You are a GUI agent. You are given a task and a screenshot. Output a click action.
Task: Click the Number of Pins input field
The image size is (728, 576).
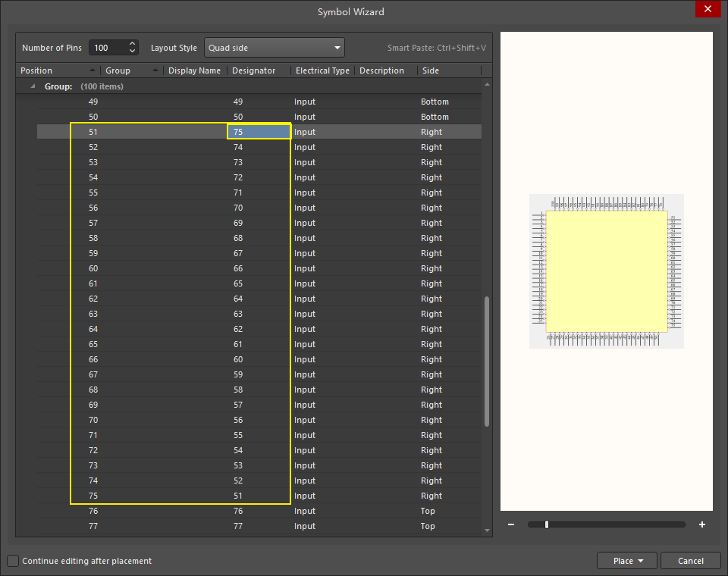(106, 48)
